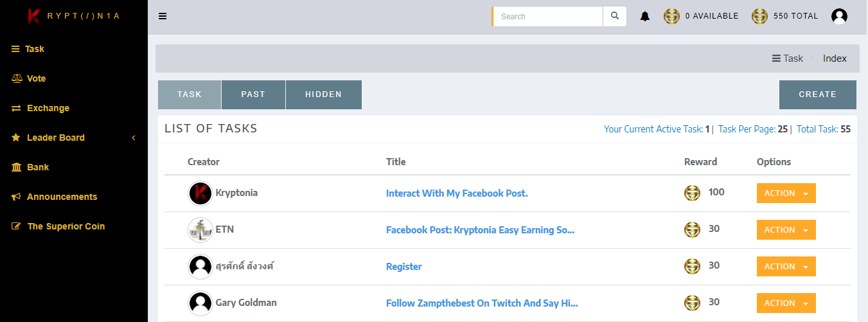This screenshot has height=322, width=868.
Task: Open Action dropdown for the Register task
Action: (786, 267)
